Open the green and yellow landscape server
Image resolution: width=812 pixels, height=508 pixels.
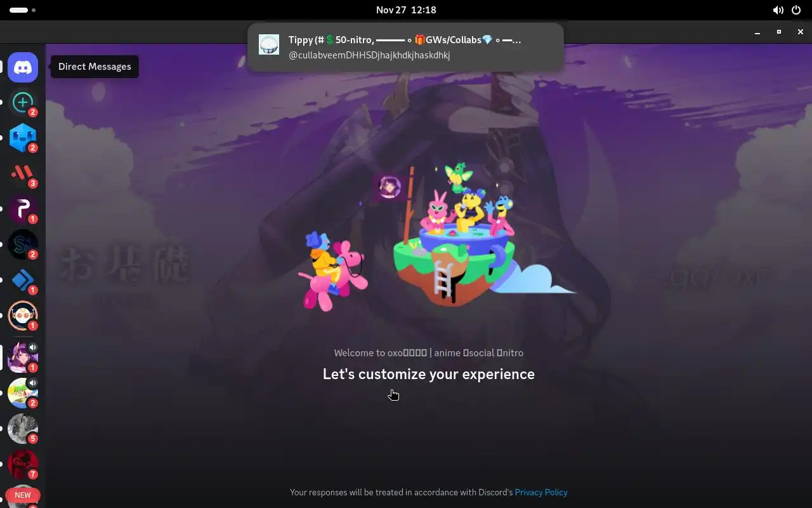click(23, 392)
